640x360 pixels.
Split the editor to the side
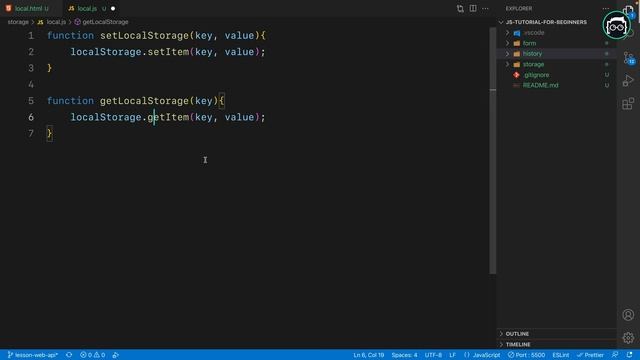pos(473,9)
